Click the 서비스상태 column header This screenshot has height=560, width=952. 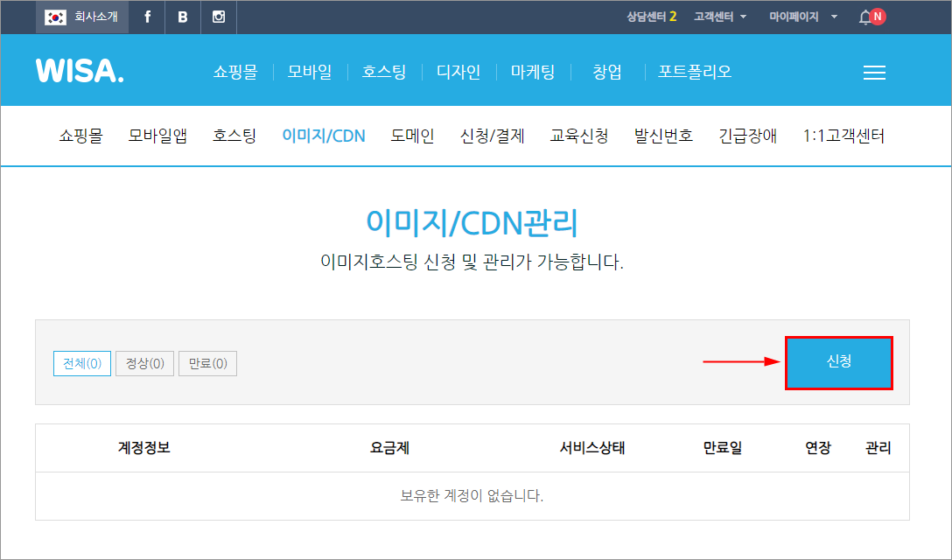tap(592, 448)
